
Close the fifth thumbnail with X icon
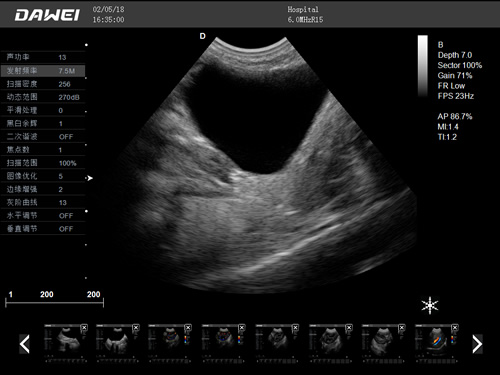pyautogui.click(x=295, y=328)
